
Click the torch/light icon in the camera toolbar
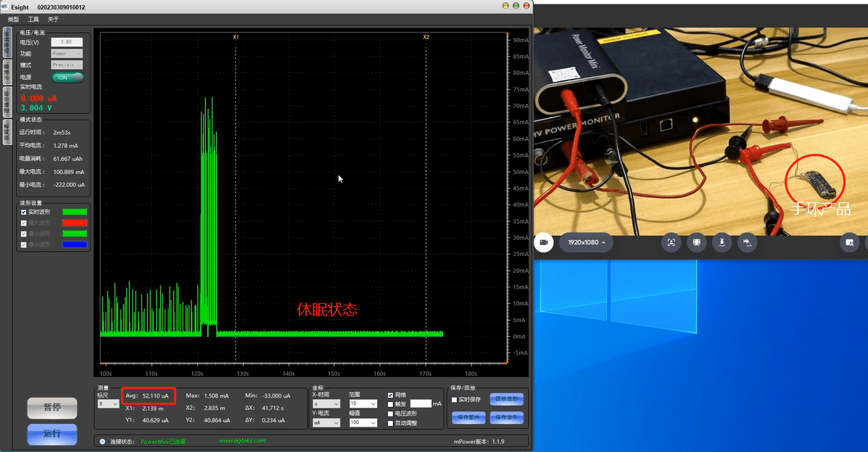748,243
